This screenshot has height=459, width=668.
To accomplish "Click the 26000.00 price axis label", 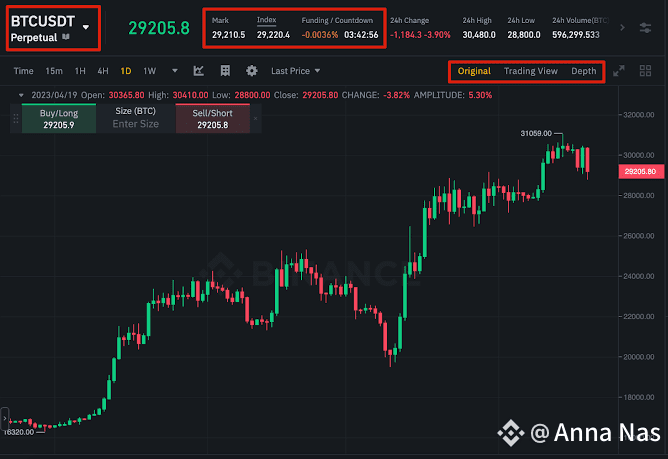I will point(639,236).
